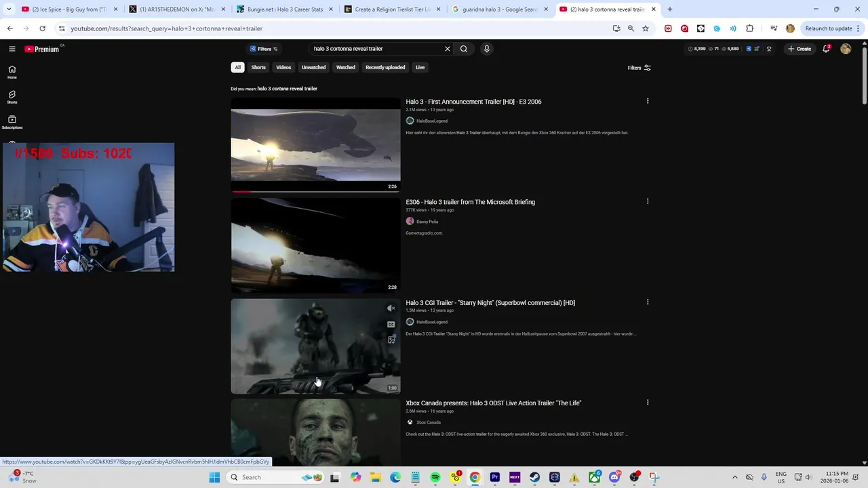The image size is (868, 488).
Task: Click the Create button
Action: (x=800, y=49)
